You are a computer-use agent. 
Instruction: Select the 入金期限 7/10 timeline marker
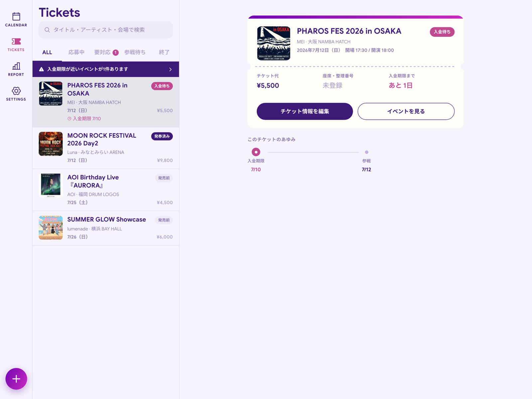256,152
